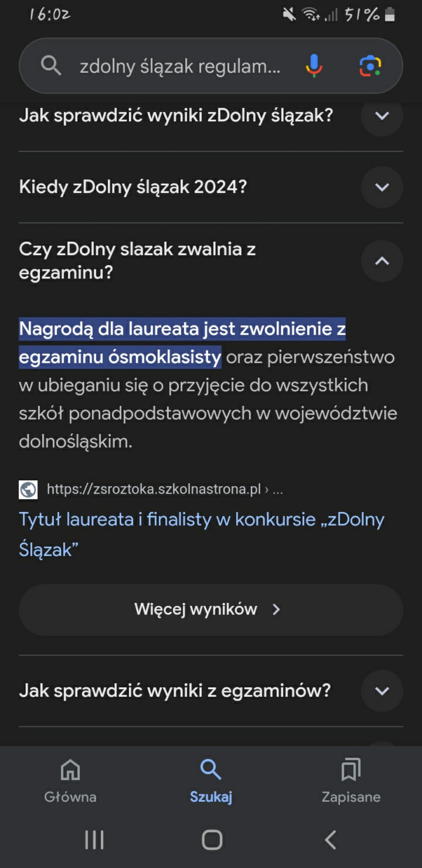The image size is (422, 868).
Task: Open the Zapisane tab
Action: pos(351,780)
